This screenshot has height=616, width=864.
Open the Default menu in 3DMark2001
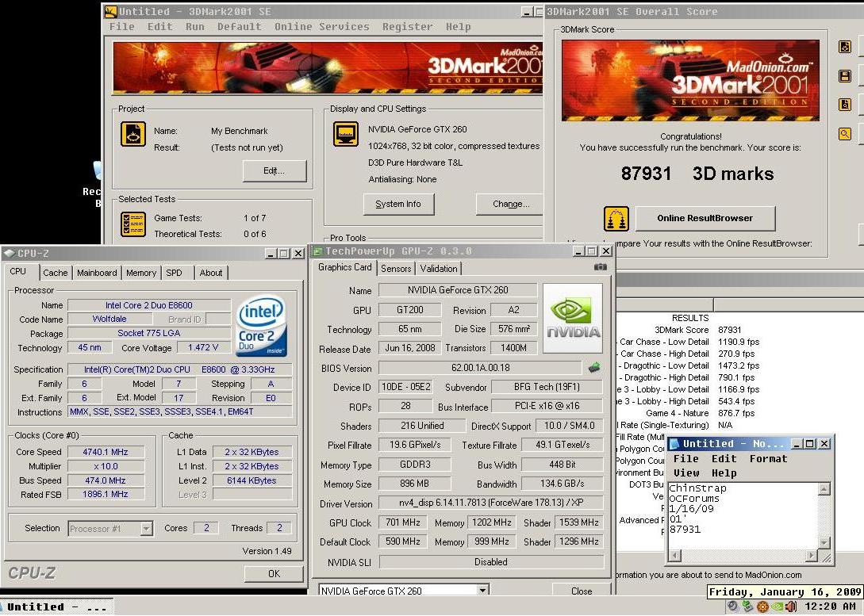pyautogui.click(x=239, y=26)
